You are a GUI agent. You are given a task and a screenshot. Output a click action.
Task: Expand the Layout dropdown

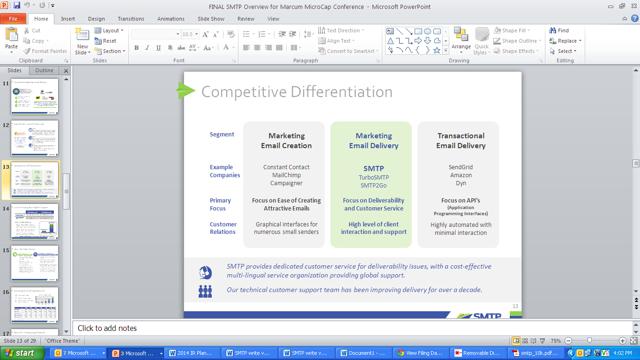[x=109, y=31]
